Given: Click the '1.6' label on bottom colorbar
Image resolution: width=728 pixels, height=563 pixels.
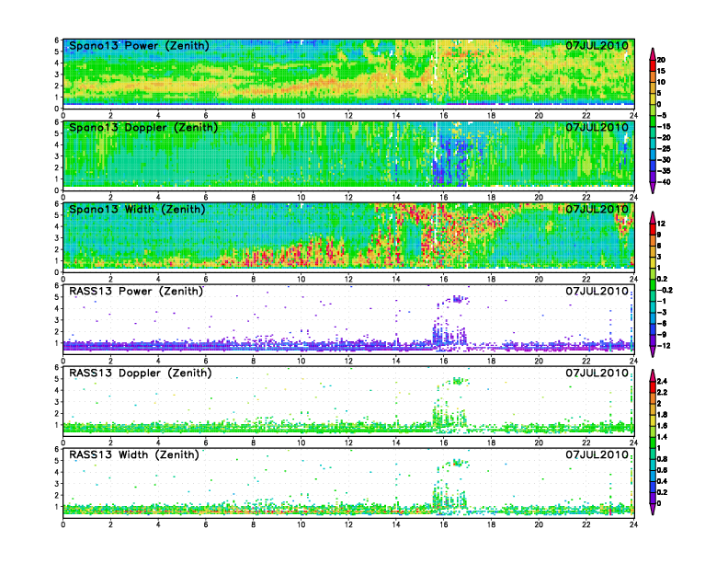Looking at the screenshot, I should point(662,426).
